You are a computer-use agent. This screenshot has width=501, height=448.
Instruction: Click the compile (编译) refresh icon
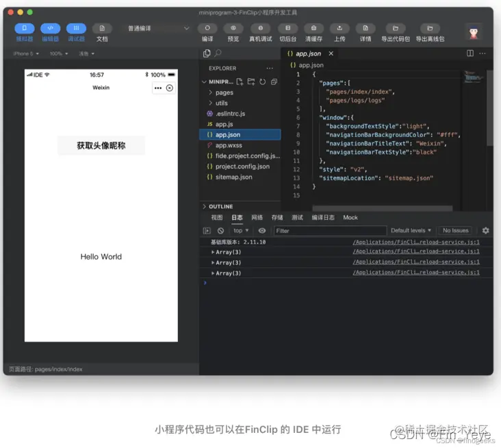[x=207, y=29]
